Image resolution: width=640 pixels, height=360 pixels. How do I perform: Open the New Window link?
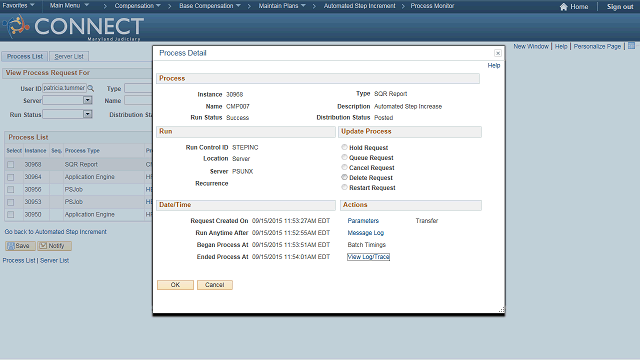tap(531, 47)
